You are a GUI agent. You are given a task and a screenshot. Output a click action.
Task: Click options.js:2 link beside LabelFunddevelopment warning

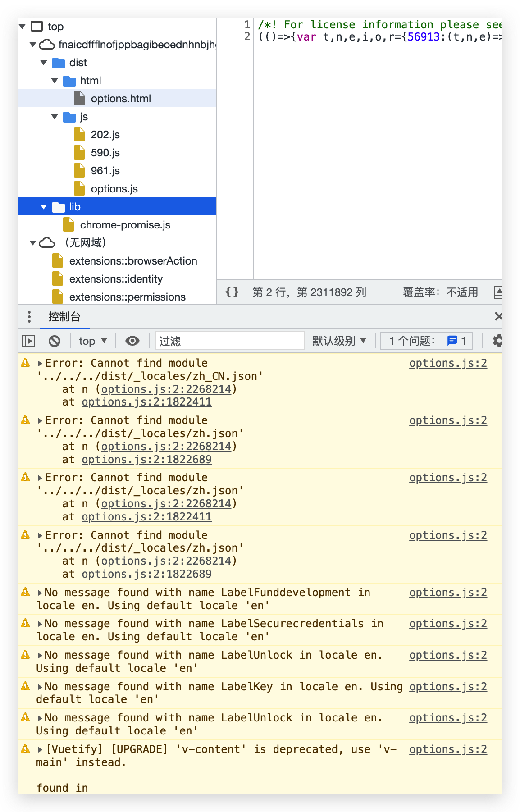tap(448, 593)
